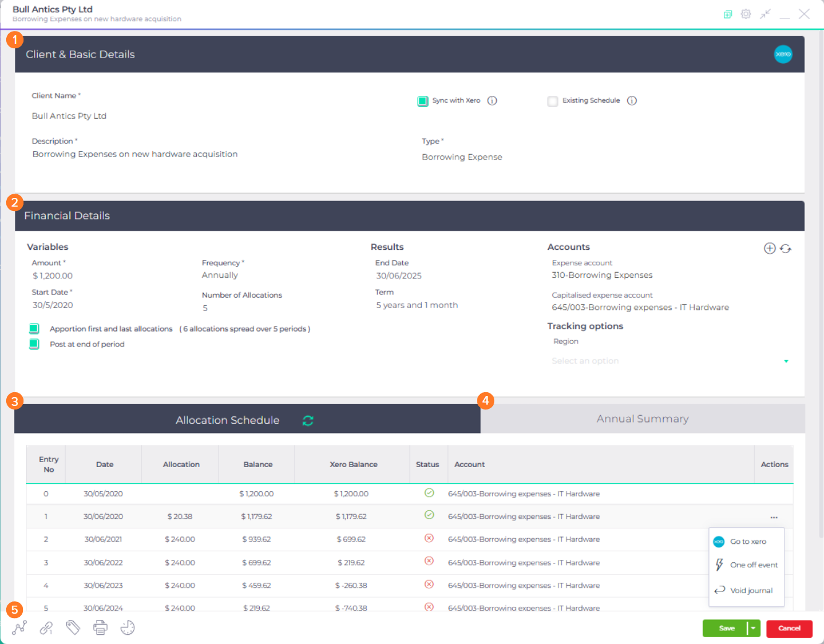Open the Frequency field set to Annually

220,275
